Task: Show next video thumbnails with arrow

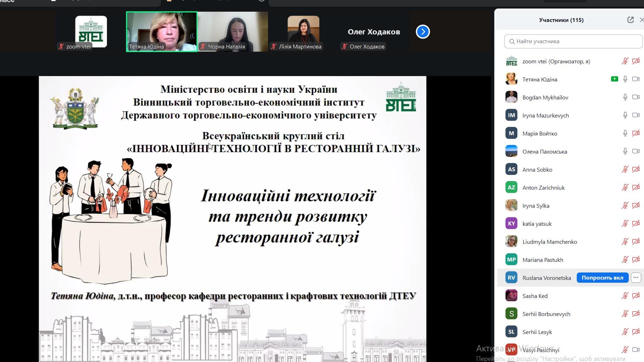Action: coord(423,32)
